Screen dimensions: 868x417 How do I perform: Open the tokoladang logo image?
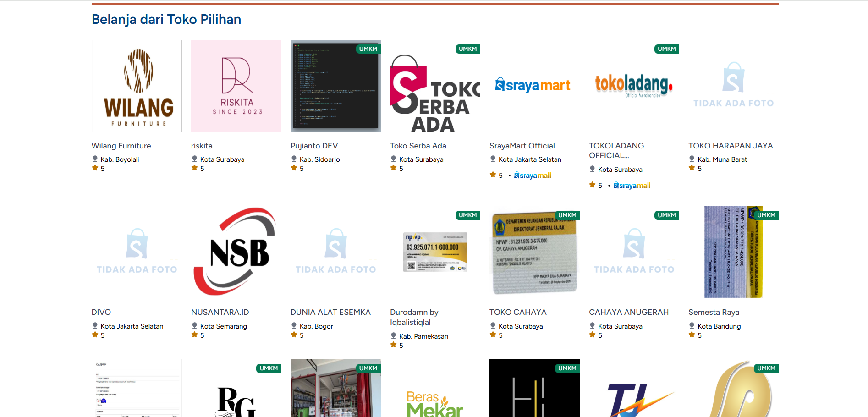tap(634, 86)
